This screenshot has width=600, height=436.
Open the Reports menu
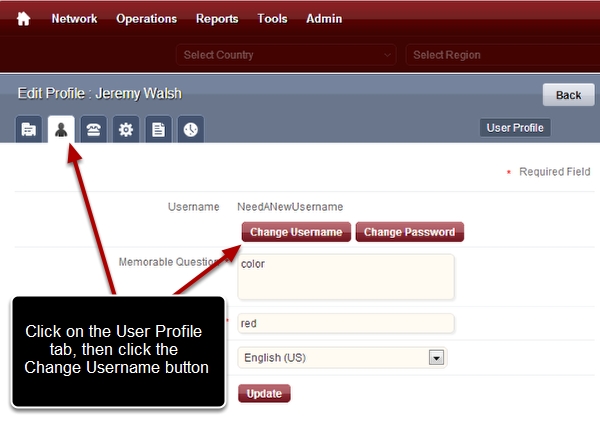pos(217,18)
